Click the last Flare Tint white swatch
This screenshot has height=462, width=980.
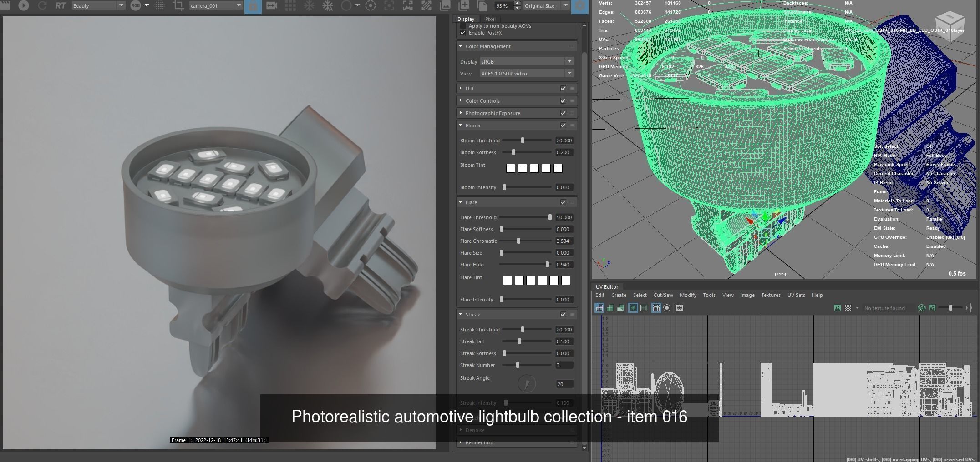click(566, 281)
